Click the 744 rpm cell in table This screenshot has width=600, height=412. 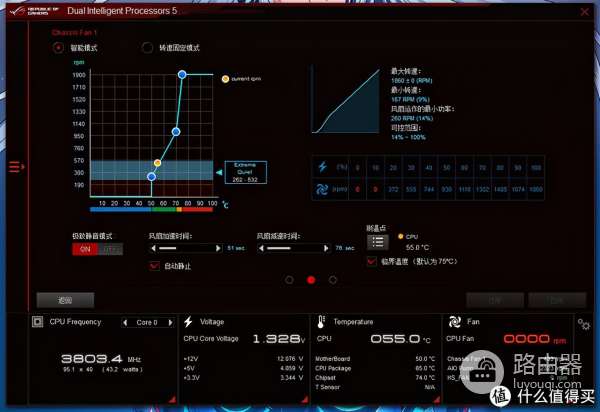pyautogui.click(x=429, y=189)
